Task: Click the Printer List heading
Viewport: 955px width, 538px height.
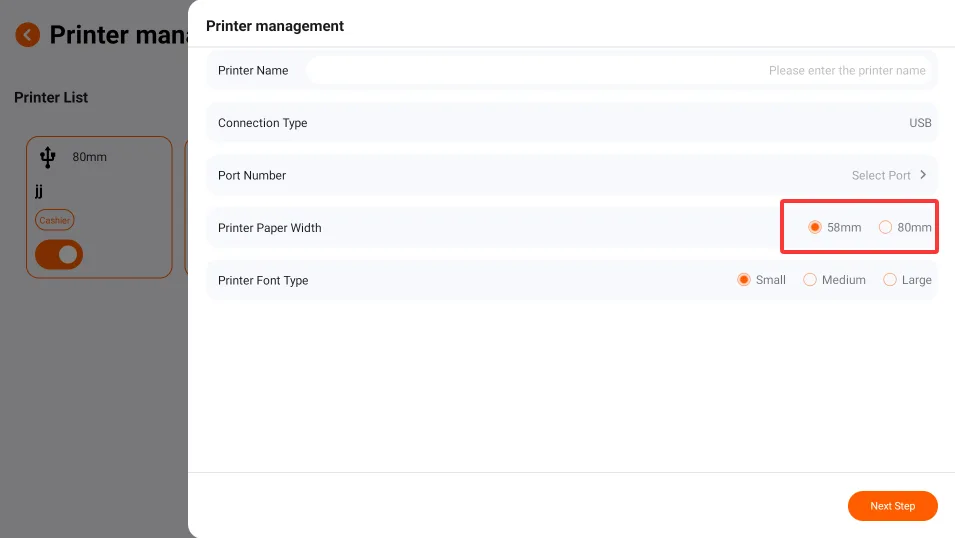Action: pos(51,97)
